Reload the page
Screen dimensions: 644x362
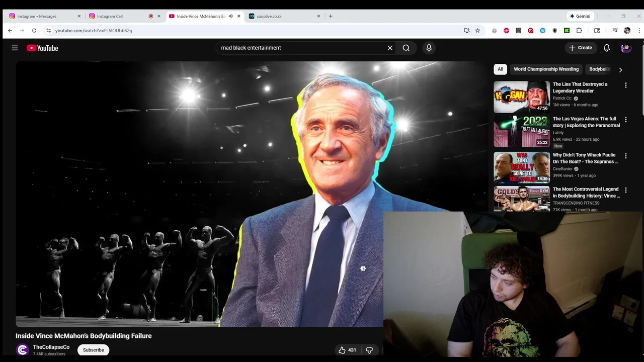coord(34,30)
